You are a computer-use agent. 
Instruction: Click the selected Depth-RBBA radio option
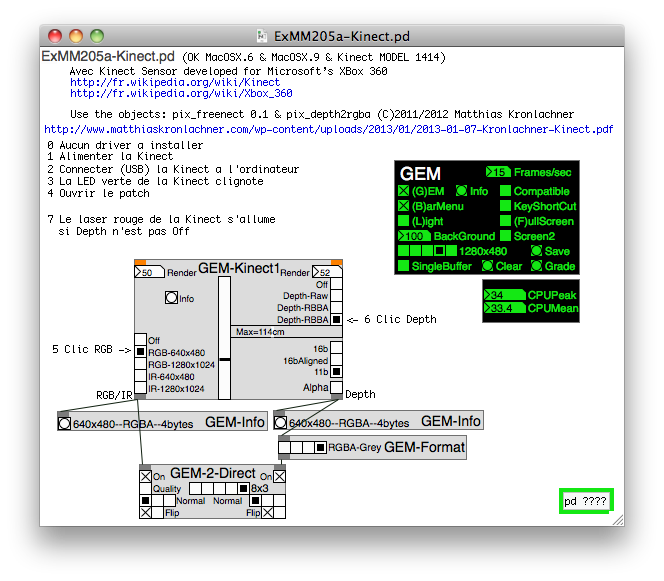click(x=336, y=319)
